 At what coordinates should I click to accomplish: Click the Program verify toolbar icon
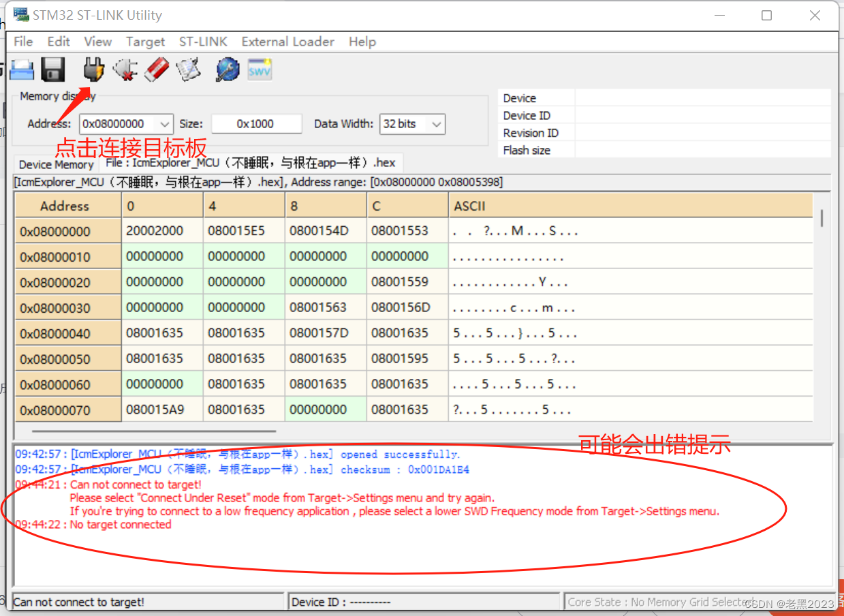187,69
